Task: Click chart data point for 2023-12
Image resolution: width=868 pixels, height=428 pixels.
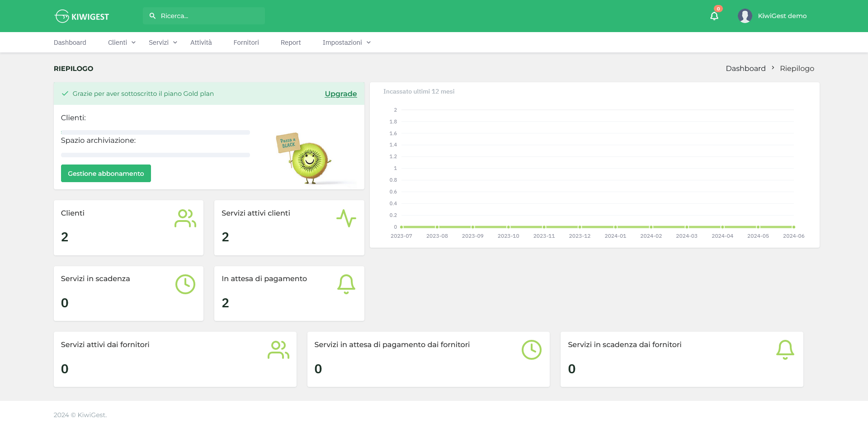Action: [x=580, y=227]
